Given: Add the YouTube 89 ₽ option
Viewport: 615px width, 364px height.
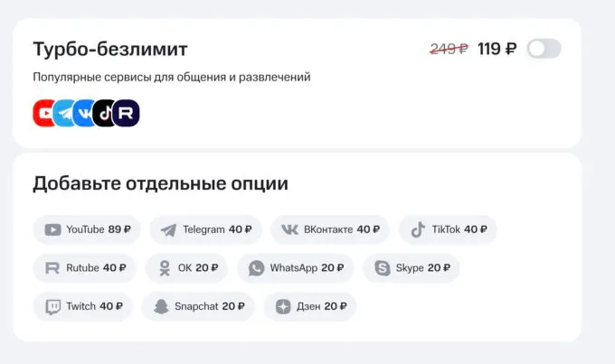Looking at the screenshot, I should tap(88, 229).
